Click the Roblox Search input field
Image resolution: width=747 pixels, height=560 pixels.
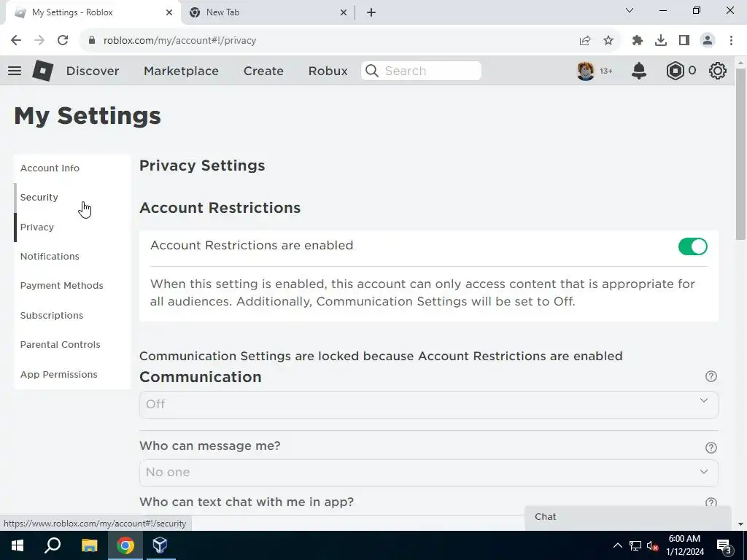[421, 71]
